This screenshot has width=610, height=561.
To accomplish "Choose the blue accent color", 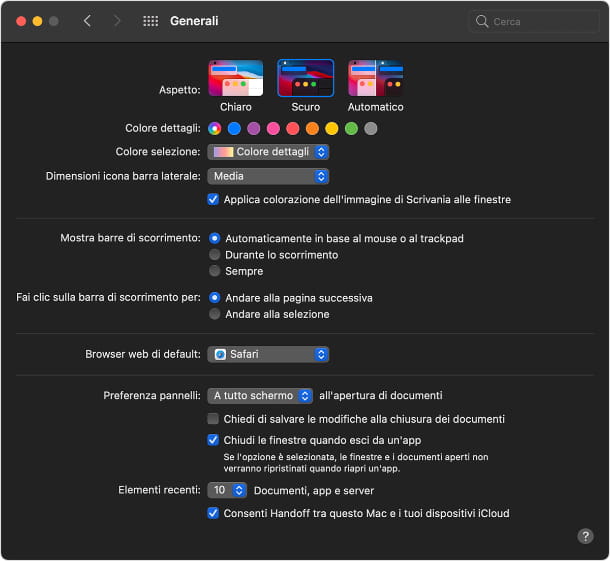I will [x=234, y=128].
